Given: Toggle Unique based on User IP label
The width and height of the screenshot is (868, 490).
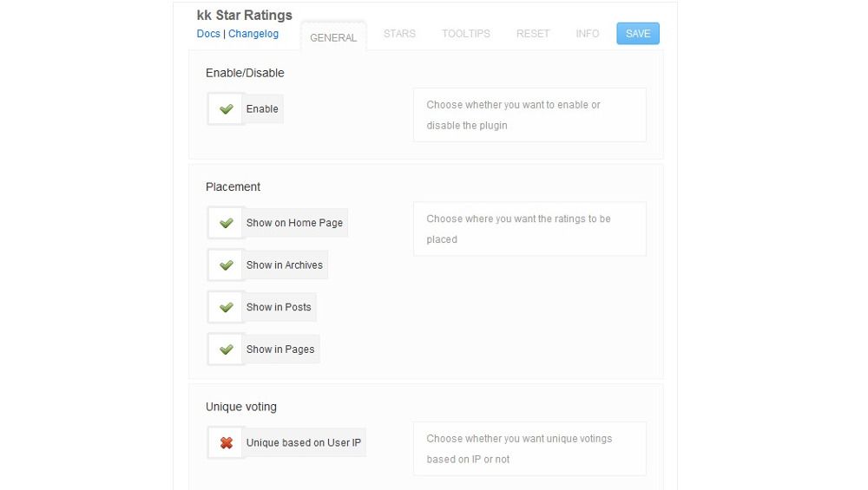Looking at the screenshot, I should coord(303,443).
